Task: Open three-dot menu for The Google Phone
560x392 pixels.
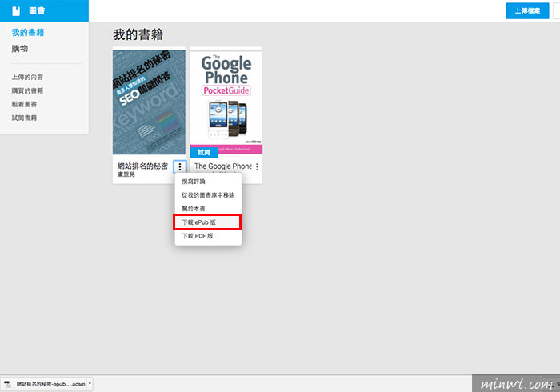Action: [x=257, y=166]
